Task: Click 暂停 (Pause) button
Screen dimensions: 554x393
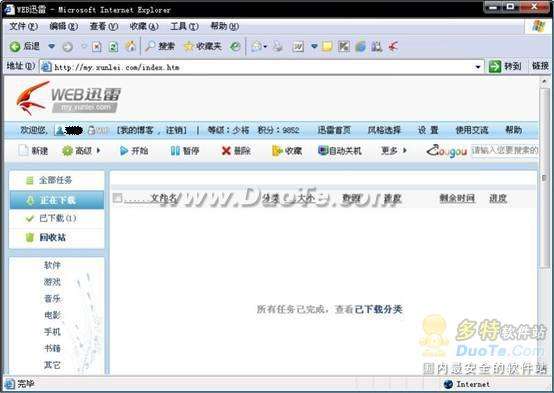Action: [185, 151]
